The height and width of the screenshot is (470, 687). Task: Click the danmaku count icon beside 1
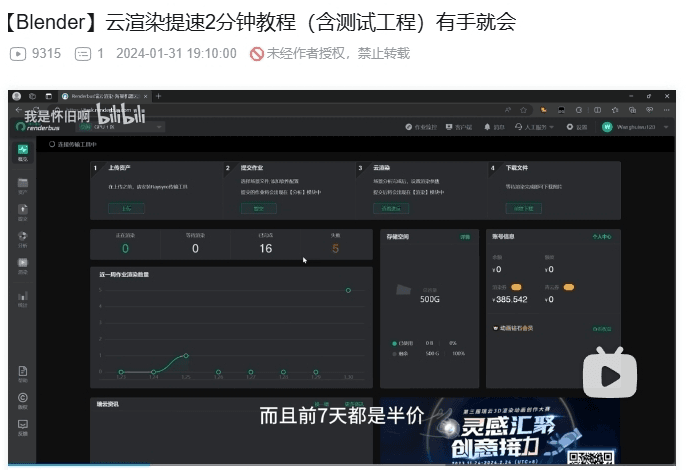pyautogui.click(x=83, y=54)
